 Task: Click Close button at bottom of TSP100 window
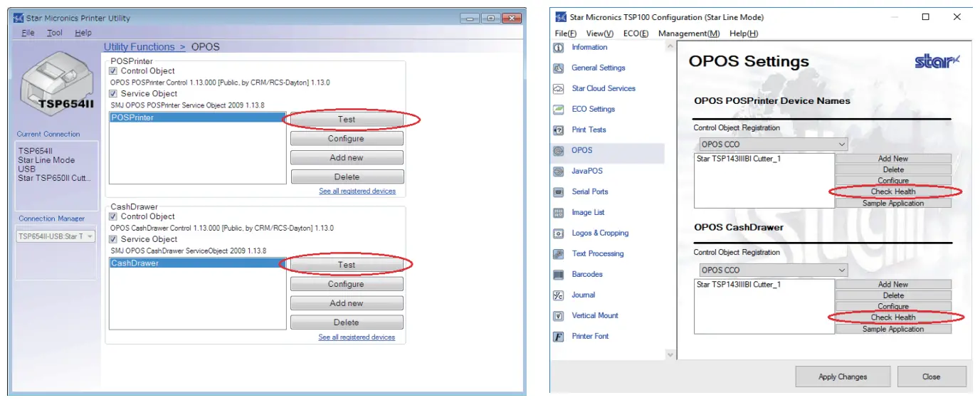coord(932,377)
